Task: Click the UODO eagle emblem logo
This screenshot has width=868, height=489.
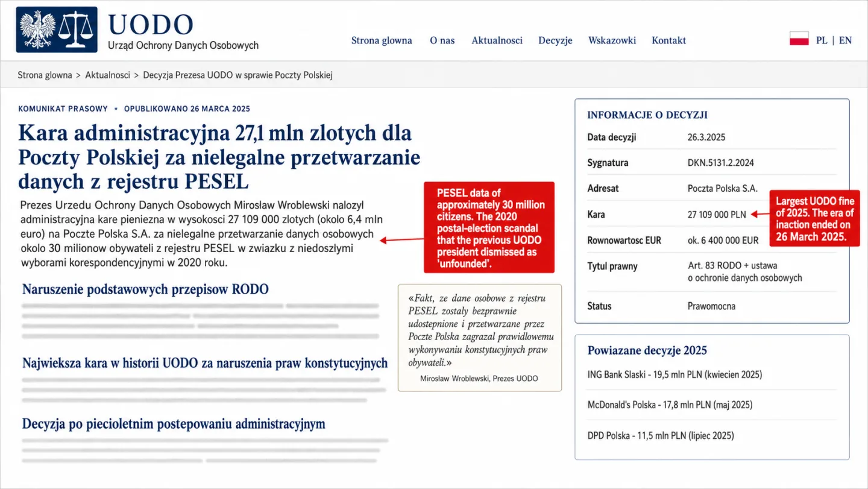Action: click(37, 29)
